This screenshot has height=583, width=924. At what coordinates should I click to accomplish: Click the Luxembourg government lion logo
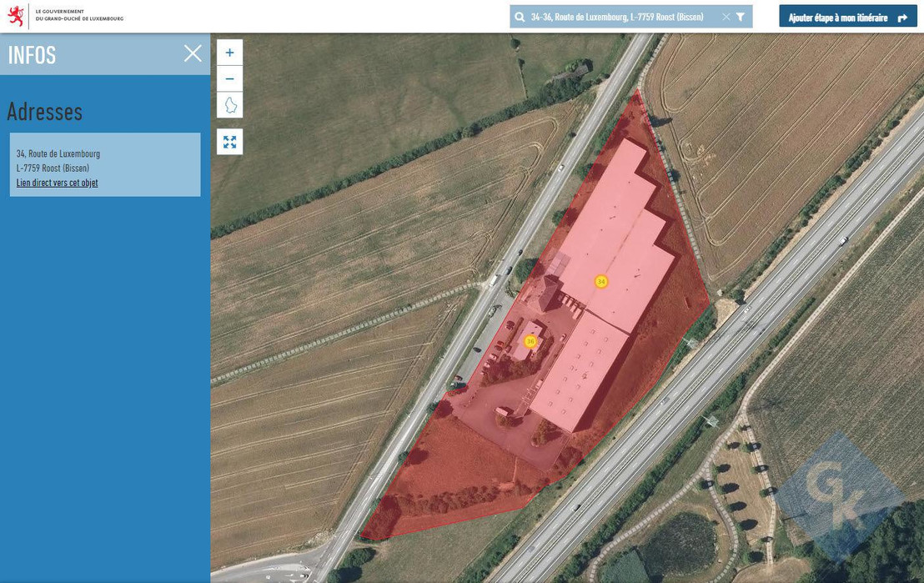pyautogui.click(x=16, y=16)
